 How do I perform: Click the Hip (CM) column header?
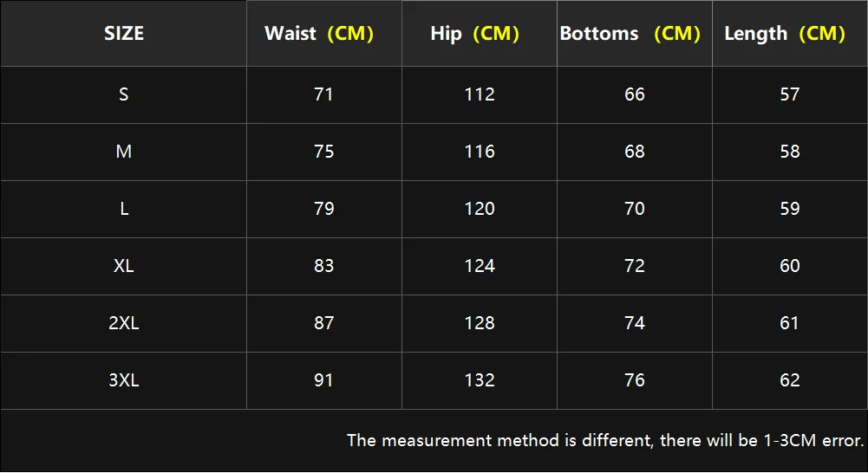pos(474,34)
